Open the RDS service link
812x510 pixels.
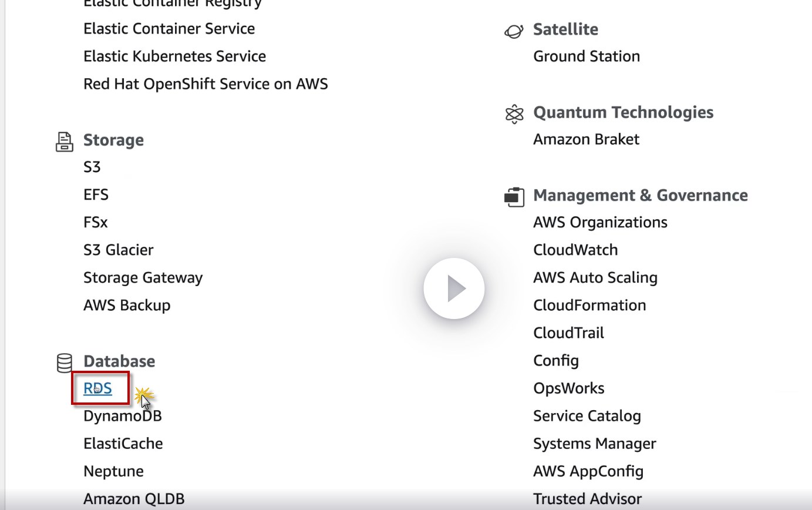tap(97, 388)
